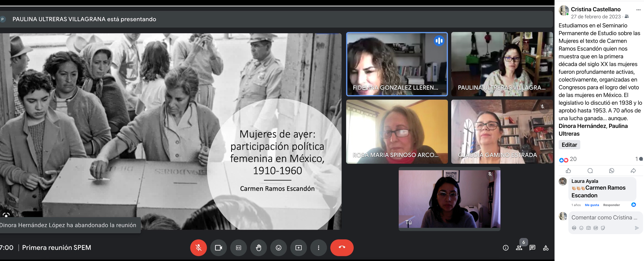Unmute the microphone in the call bar
The width and height of the screenshot is (644, 261).
click(x=198, y=247)
